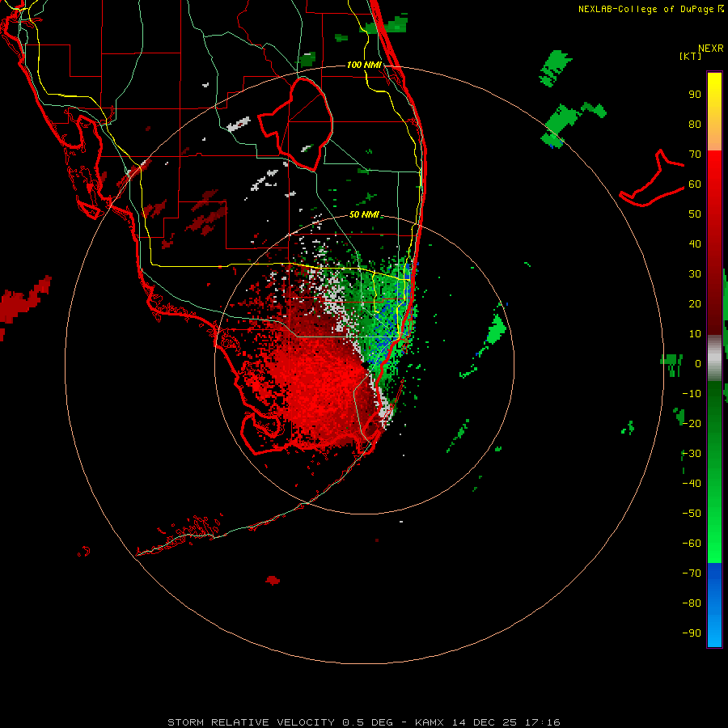Click the KT units label above the color scale
728x728 pixels.
pyautogui.click(x=690, y=56)
